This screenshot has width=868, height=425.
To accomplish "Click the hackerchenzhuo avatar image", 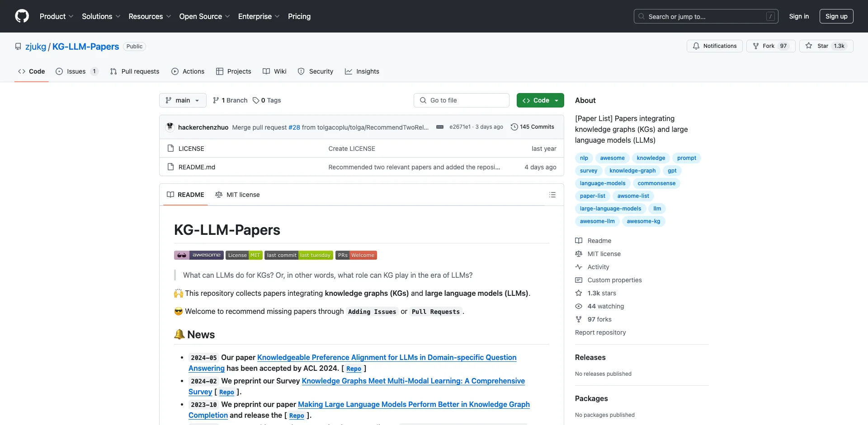I will (x=170, y=127).
